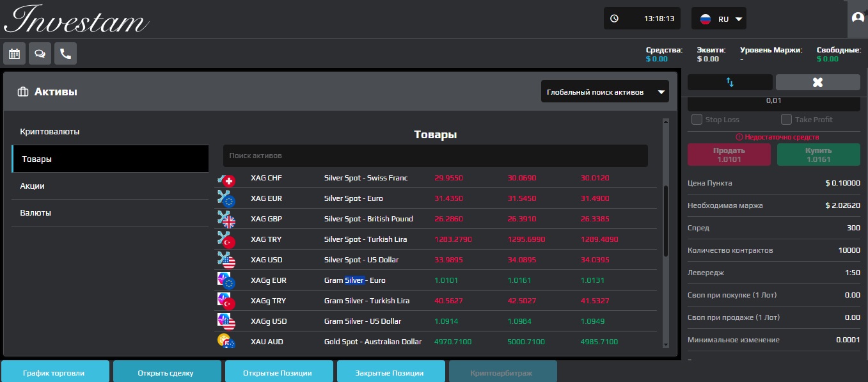
Task: Select the XAG TRY asset icon
Action: pos(226,239)
